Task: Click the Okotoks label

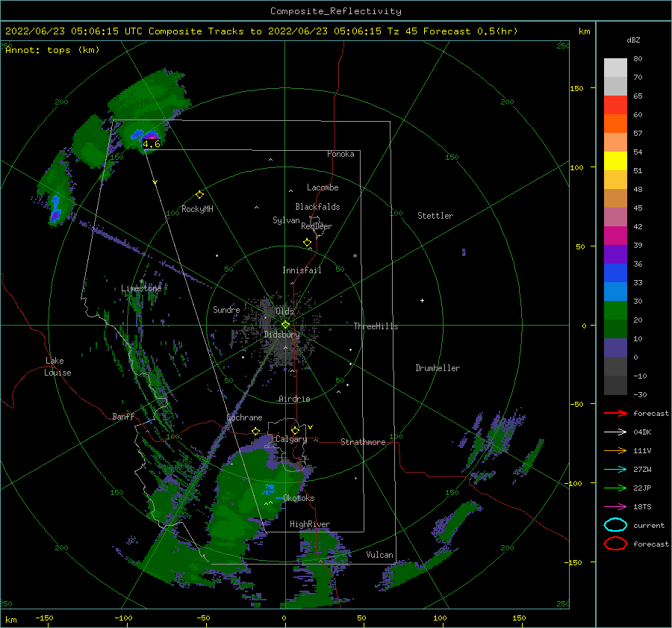Action: click(299, 498)
